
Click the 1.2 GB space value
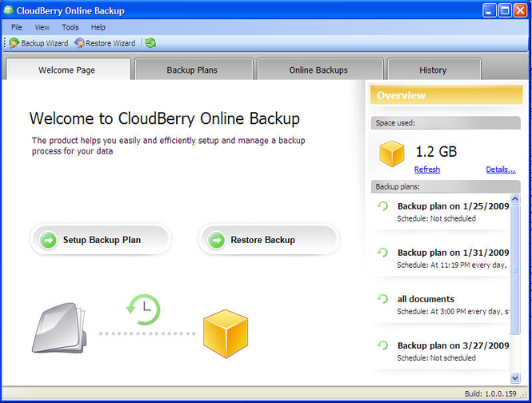[436, 152]
